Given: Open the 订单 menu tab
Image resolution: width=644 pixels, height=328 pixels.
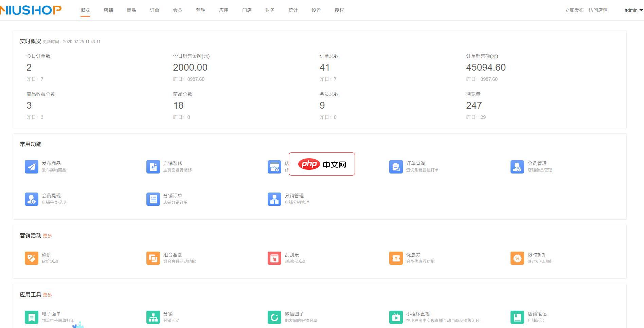Looking at the screenshot, I should point(155,10).
